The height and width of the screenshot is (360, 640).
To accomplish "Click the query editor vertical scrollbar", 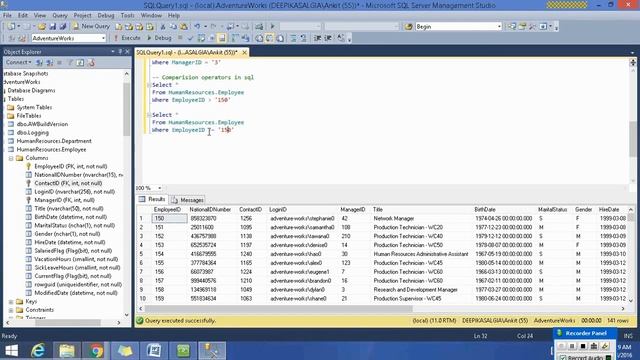I will [x=633, y=139].
